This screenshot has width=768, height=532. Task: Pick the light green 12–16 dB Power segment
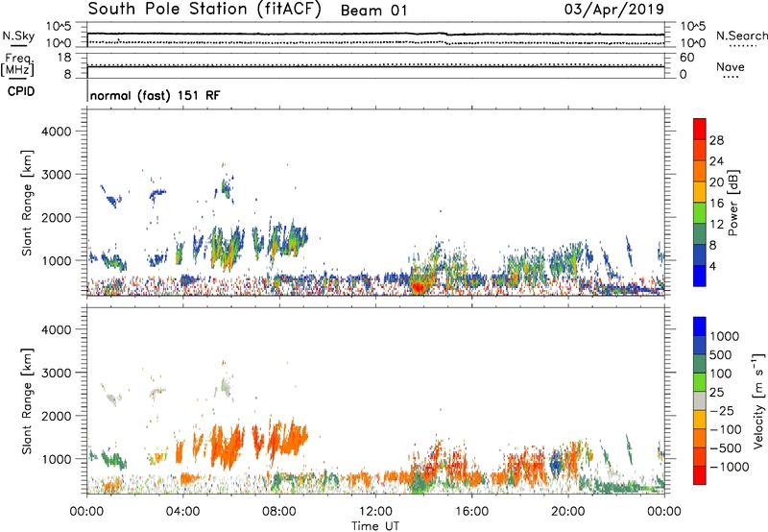pos(700,213)
